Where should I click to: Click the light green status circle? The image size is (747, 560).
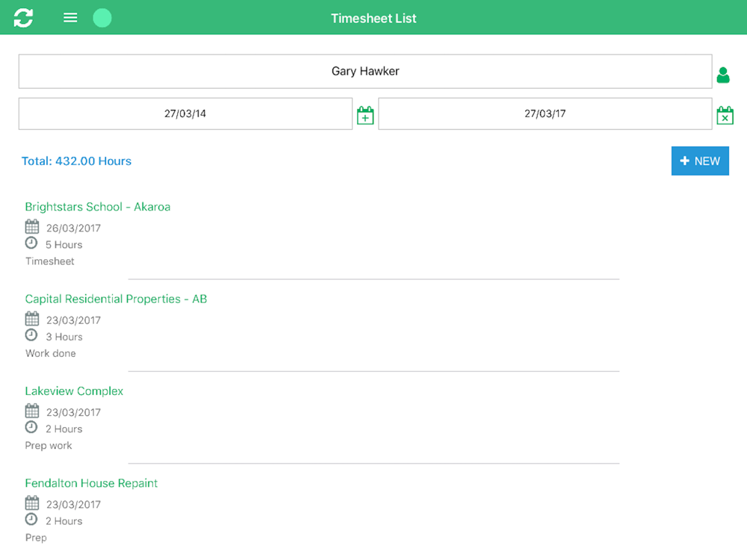click(102, 18)
